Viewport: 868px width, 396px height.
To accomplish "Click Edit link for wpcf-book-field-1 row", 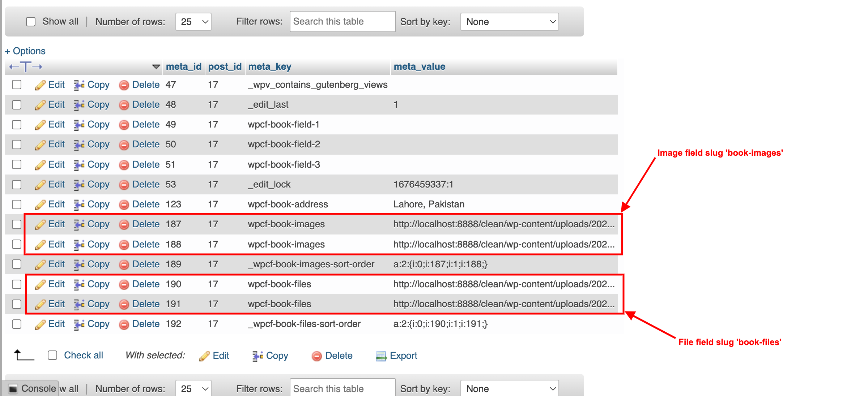I will [x=57, y=125].
